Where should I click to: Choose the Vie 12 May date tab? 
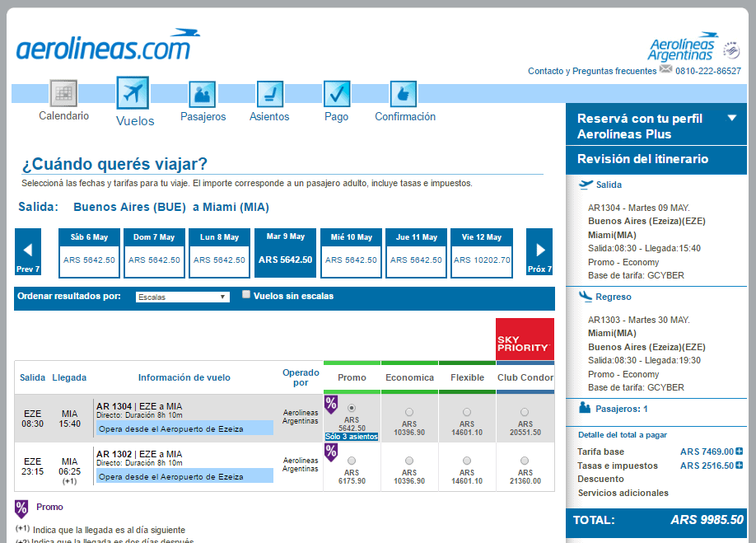coord(482,253)
